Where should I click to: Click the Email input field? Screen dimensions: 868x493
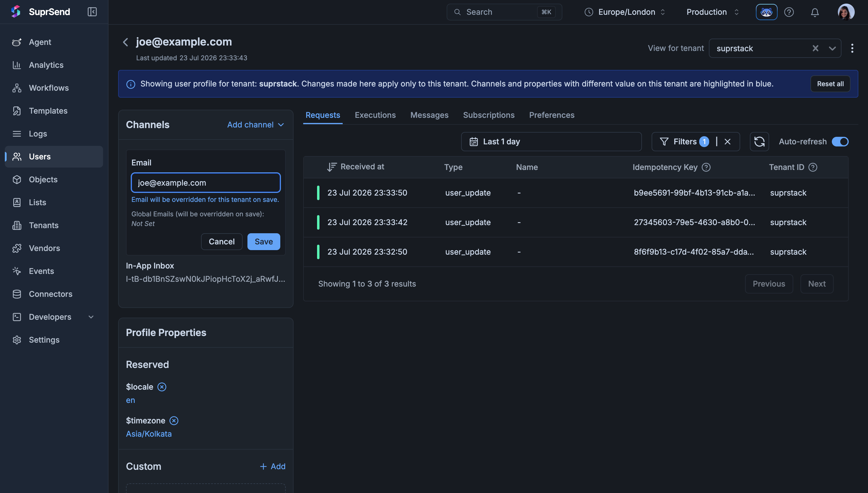click(206, 183)
